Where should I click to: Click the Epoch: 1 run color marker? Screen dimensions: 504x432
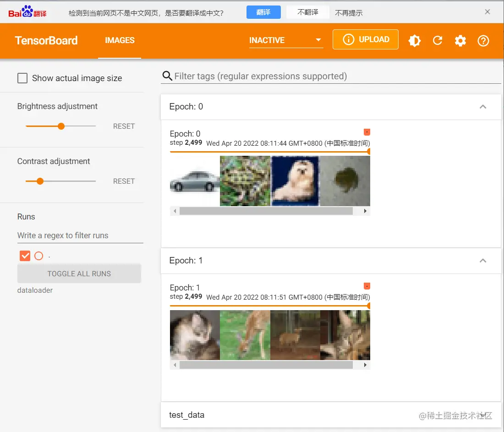367,286
